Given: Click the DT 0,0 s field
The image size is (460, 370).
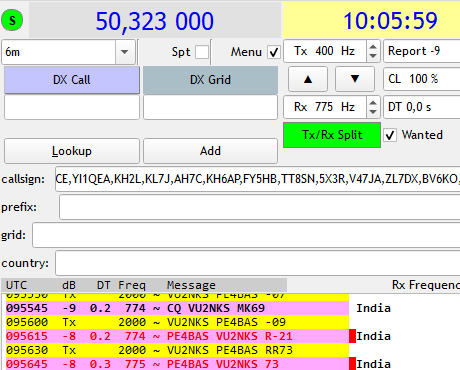Looking at the screenshot, I should tap(422, 107).
